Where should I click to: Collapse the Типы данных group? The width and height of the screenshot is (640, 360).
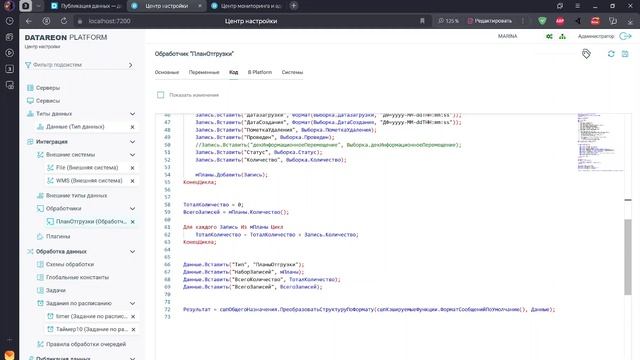(x=132, y=114)
